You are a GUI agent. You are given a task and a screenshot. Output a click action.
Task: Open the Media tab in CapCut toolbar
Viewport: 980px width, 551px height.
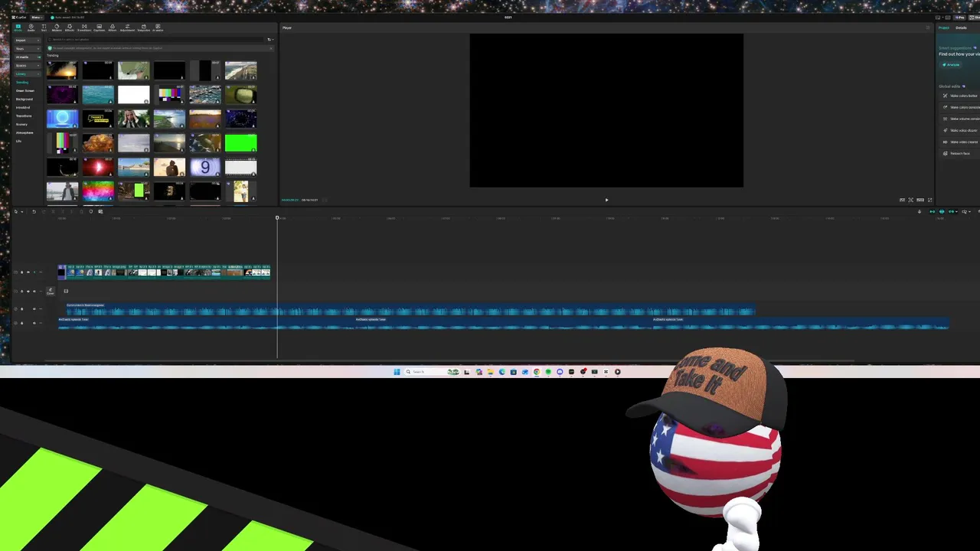[x=18, y=28]
